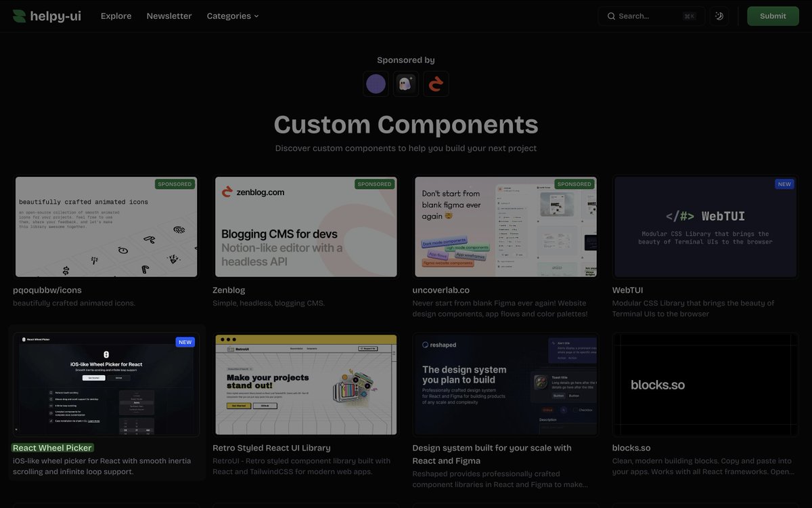Screen dimensions: 812x508
Task: Click the React Wheel Picker title
Action: click(x=52, y=448)
